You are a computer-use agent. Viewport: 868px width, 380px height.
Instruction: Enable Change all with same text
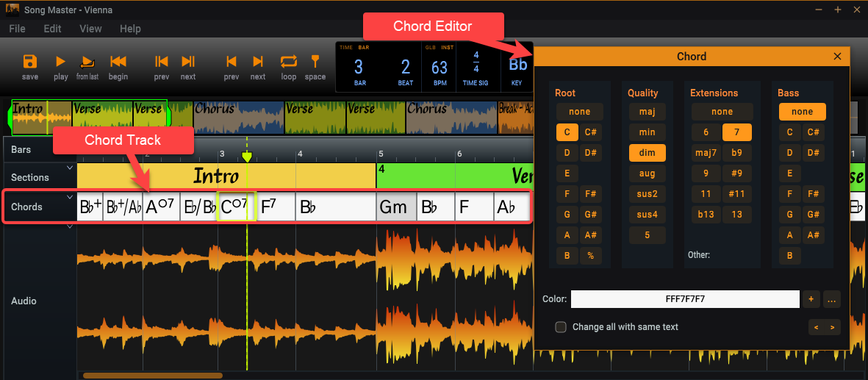(561, 327)
